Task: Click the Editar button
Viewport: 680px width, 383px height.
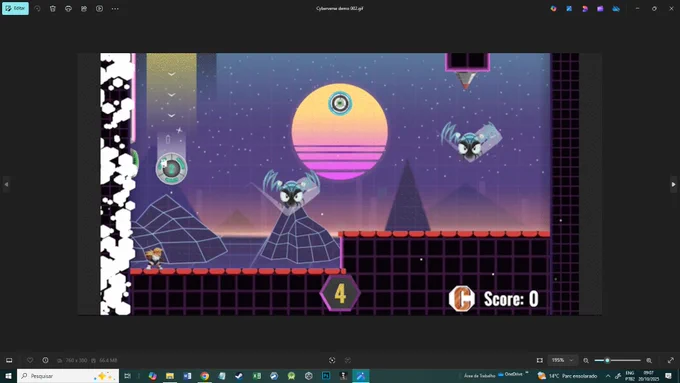Action: pos(15,8)
